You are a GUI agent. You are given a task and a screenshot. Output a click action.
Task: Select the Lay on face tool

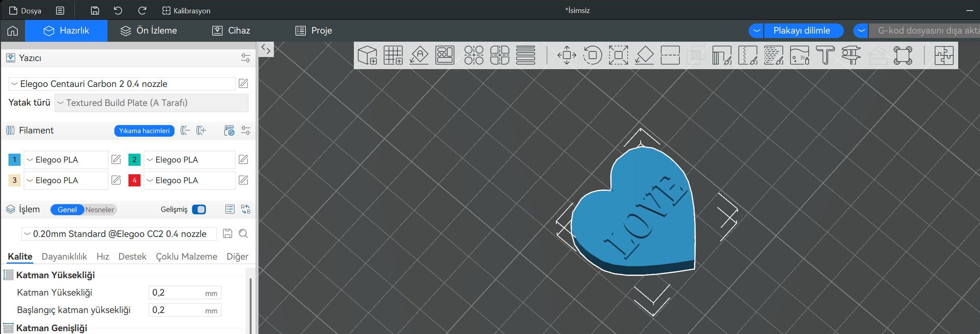[644, 55]
